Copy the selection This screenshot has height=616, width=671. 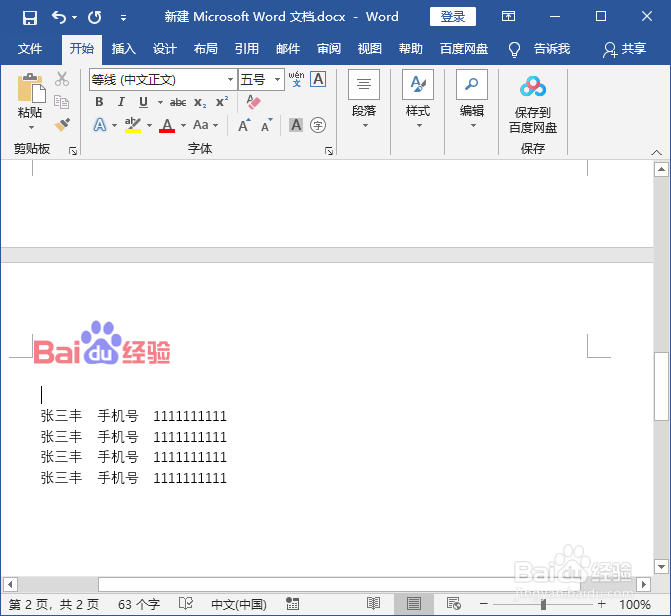62,102
